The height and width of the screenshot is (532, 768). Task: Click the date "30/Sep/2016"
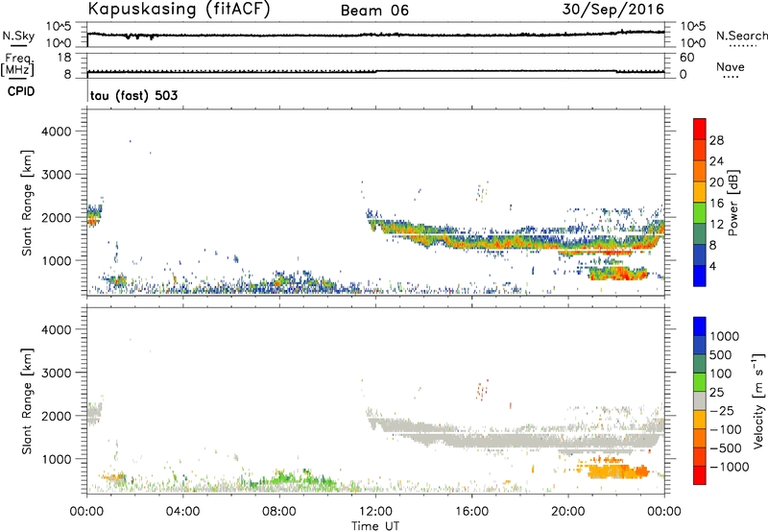pyautogui.click(x=613, y=10)
